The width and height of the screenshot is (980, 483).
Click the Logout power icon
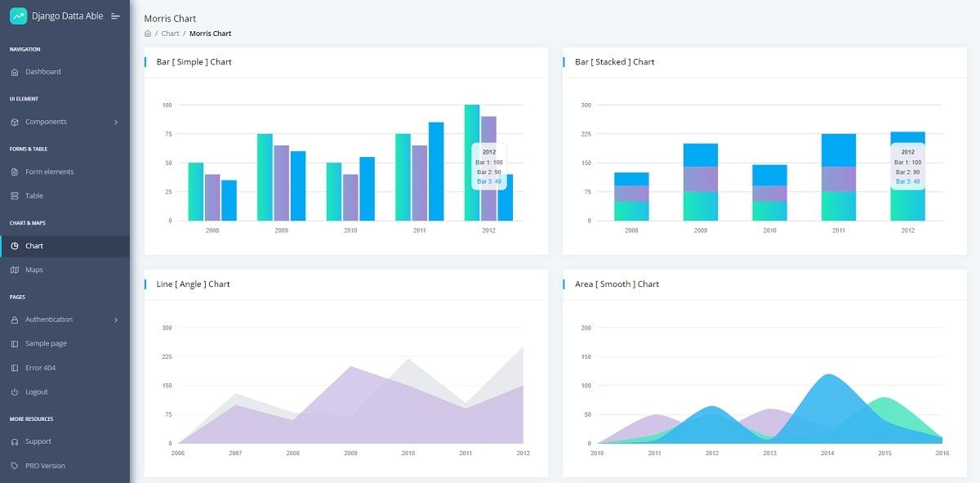[x=13, y=391]
